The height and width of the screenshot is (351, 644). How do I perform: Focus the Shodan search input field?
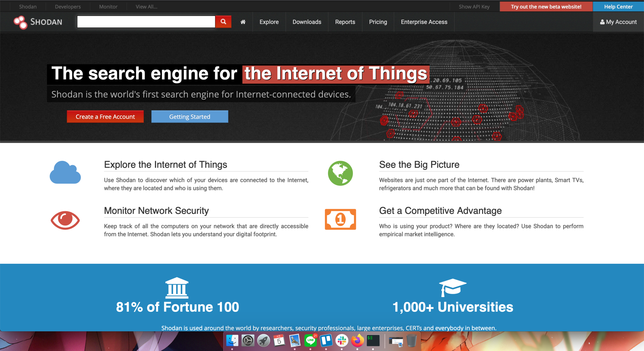coord(146,22)
